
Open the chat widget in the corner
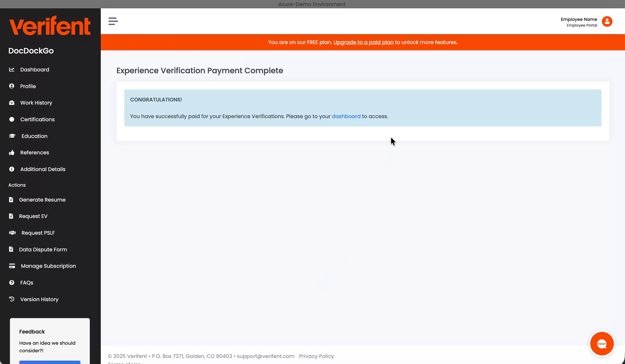coord(602,343)
